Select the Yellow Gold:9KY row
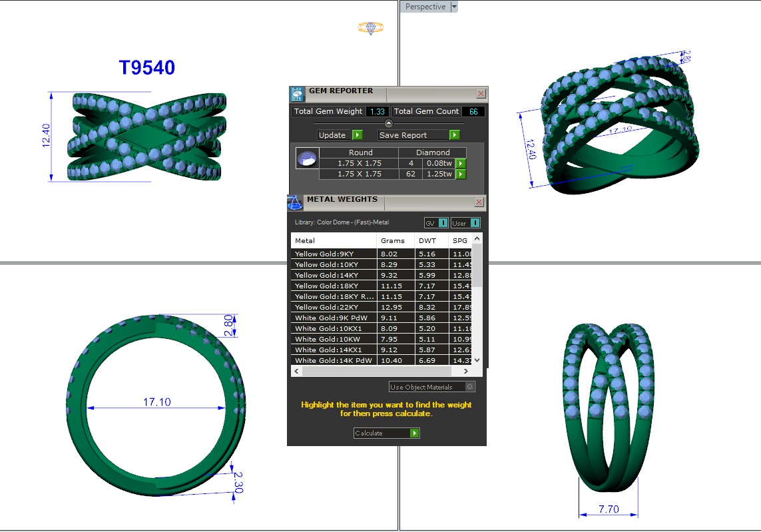The image size is (761, 532). coord(381,254)
